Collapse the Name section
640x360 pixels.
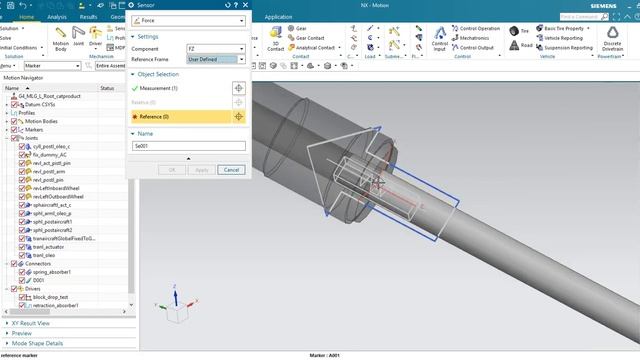point(133,133)
